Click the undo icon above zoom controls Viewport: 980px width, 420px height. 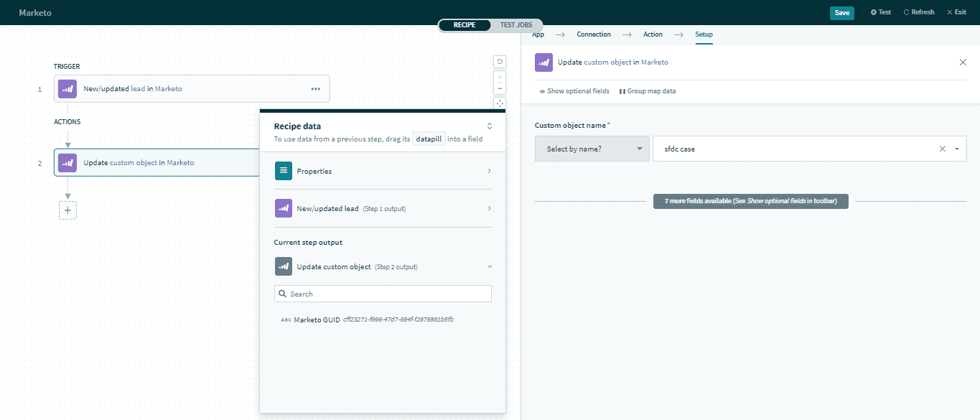pos(500,62)
